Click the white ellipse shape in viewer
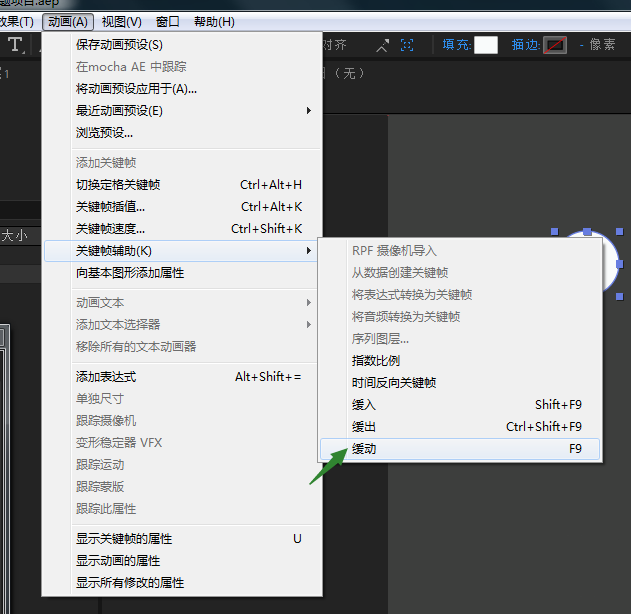Screen dimensions: 631x614 pyautogui.click(x=610, y=264)
